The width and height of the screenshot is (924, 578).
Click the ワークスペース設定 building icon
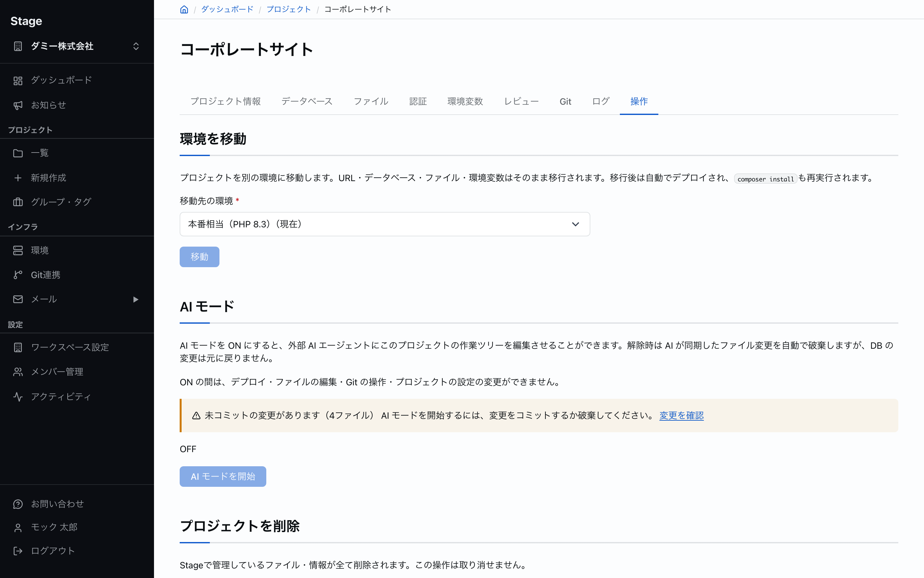coord(18,347)
